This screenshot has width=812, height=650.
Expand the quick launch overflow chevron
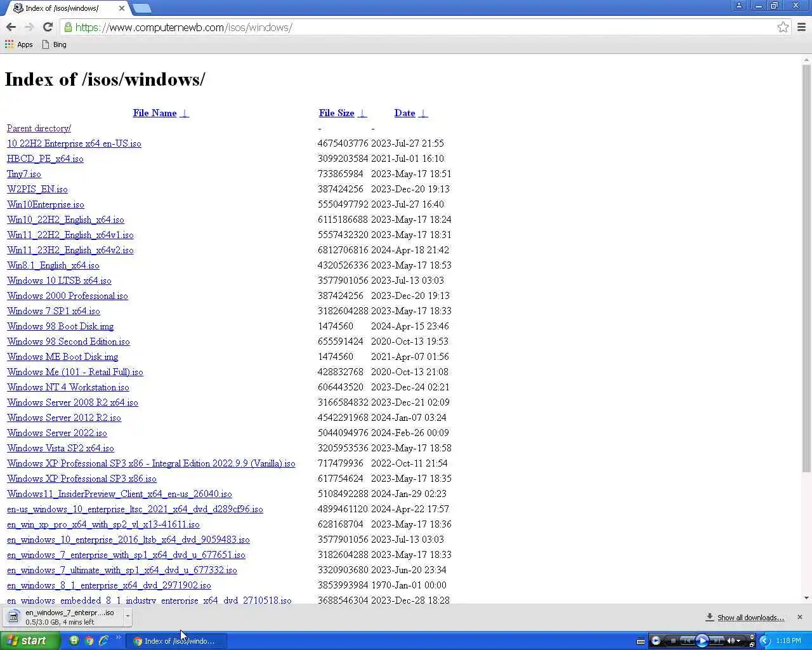pyautogui.click(x=118, y=638)
